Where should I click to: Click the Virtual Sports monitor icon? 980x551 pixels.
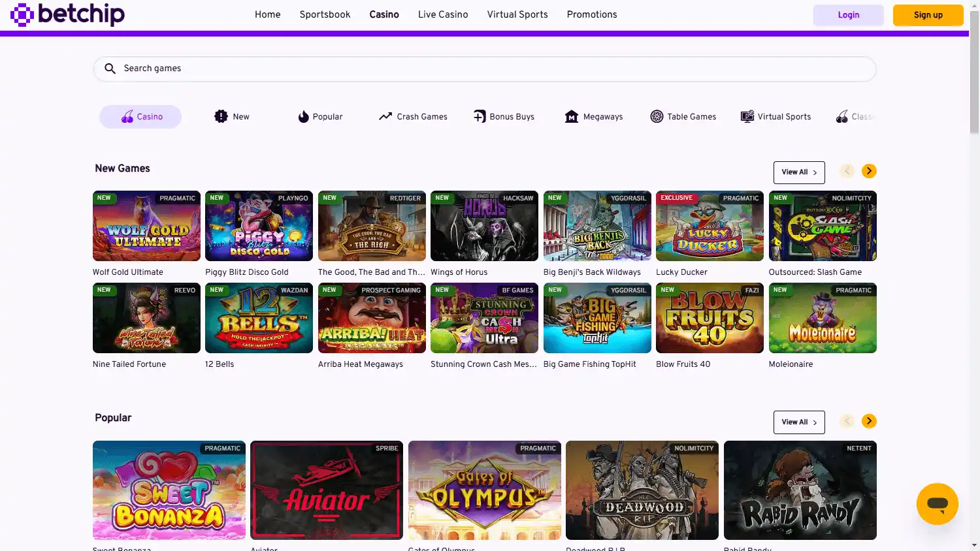(x=747, y=116)
